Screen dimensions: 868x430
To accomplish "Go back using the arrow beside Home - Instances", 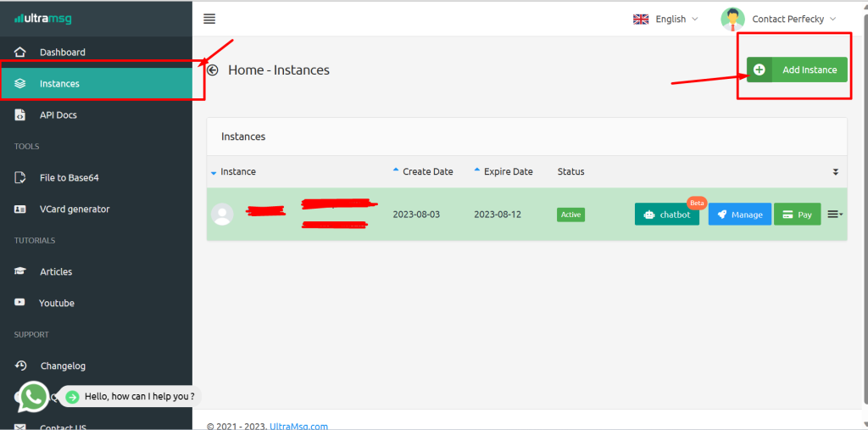I will point(213,70).
